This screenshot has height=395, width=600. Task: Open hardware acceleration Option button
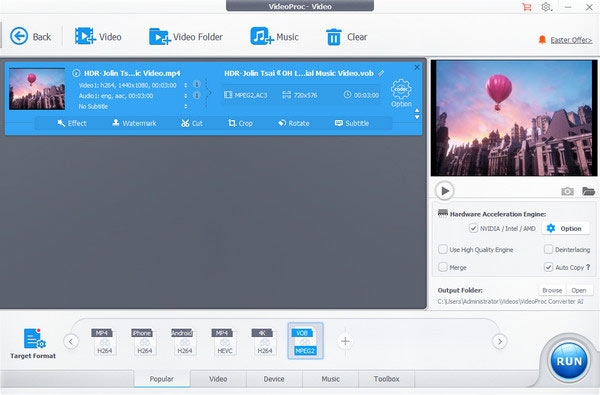point(565,229)
